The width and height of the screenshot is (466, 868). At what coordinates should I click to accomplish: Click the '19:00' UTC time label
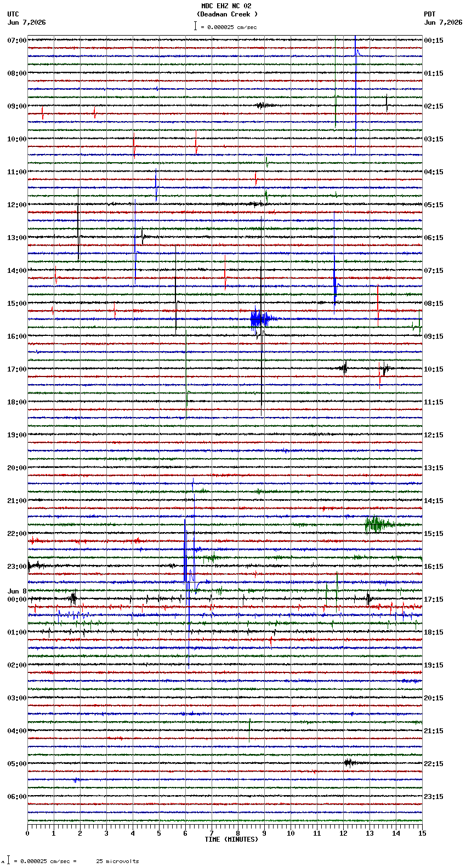tap(17, 435)
